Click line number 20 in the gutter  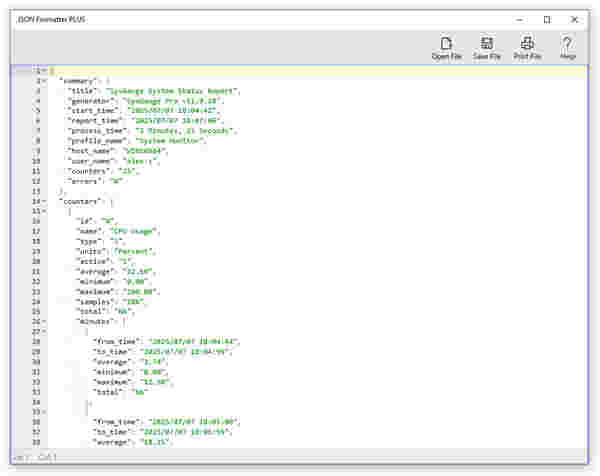tap(36, 261)
